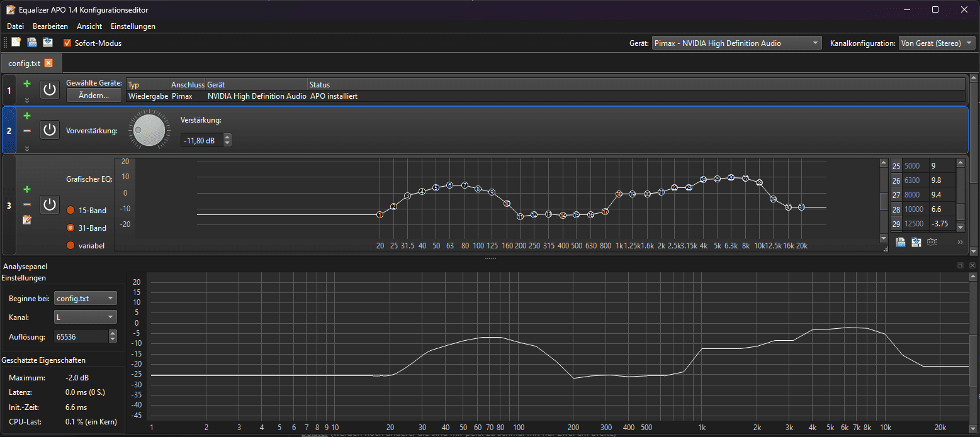
Task: Add a filter after preamp row 2
Action: point(27,116)
